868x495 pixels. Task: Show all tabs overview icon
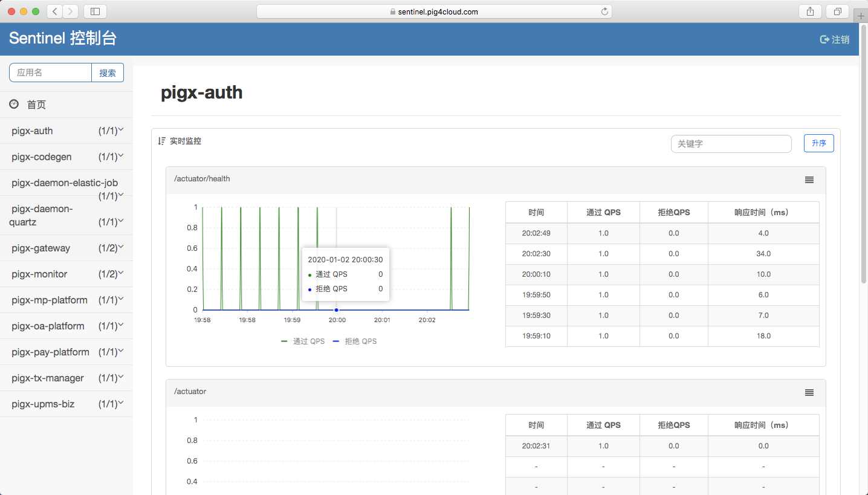tap(838, 11)
